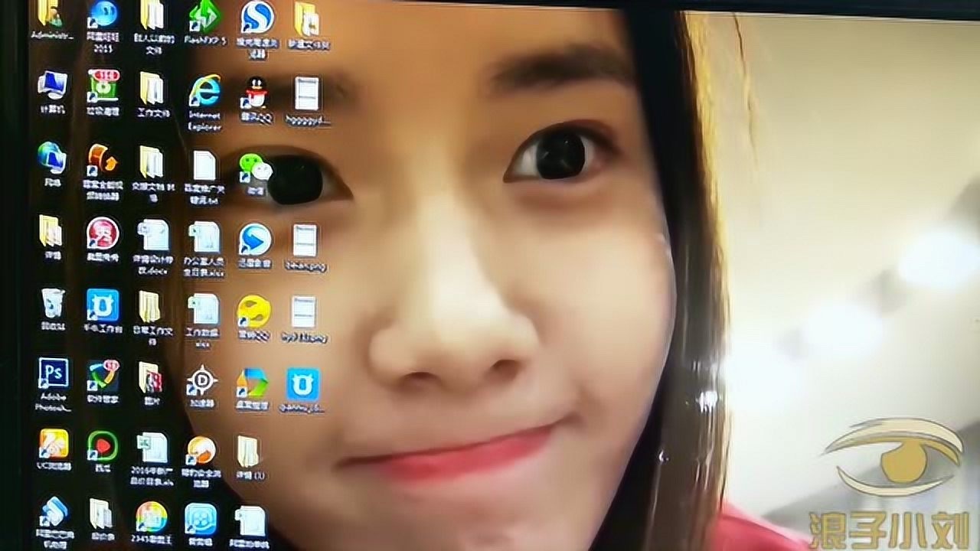Launch Internet Explorer shortcut
The height and width of the screenshot is (551, 980).
click(204, 92)
